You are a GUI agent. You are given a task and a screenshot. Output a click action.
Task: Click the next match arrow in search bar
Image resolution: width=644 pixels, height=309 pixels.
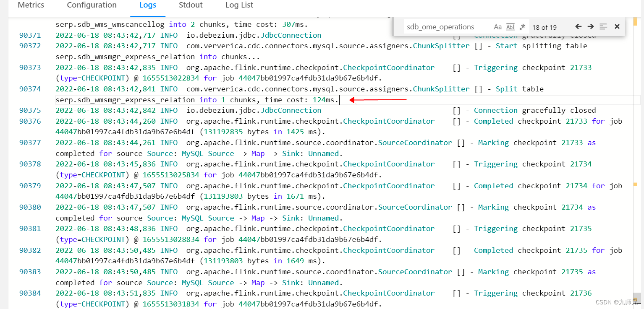click(590, 26)
